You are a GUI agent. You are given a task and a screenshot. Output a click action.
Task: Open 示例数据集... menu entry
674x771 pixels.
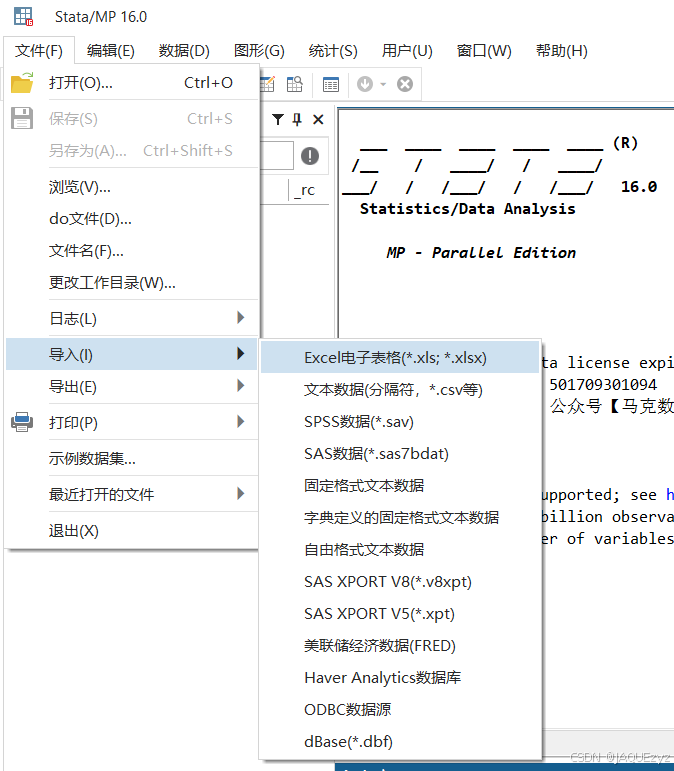(132, 458)
